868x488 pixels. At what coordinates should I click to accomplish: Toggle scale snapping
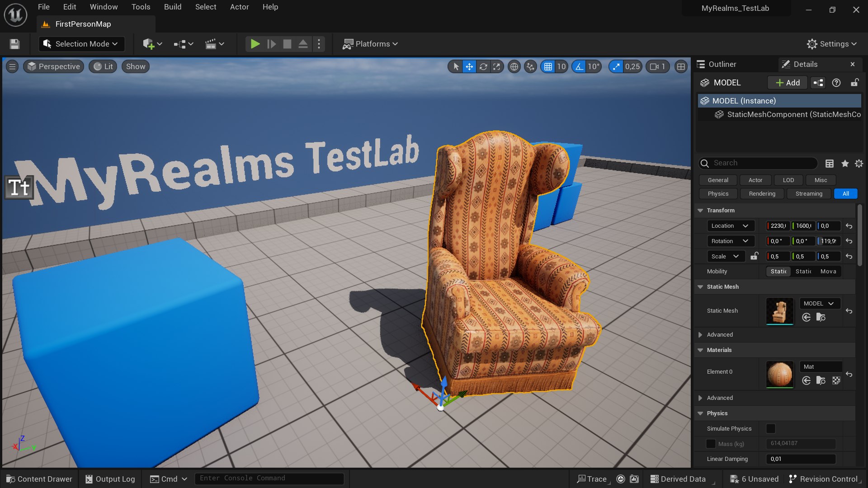tap(616, 66)
